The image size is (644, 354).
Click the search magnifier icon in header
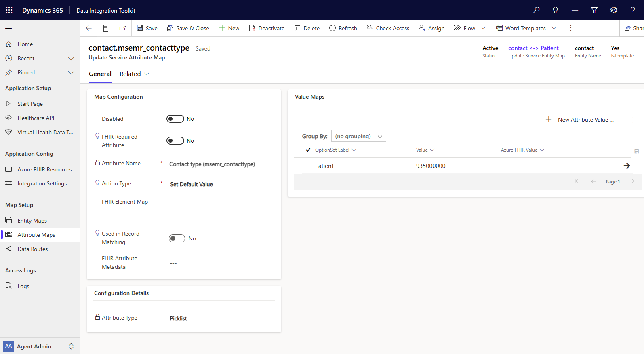tap(536, 10)
